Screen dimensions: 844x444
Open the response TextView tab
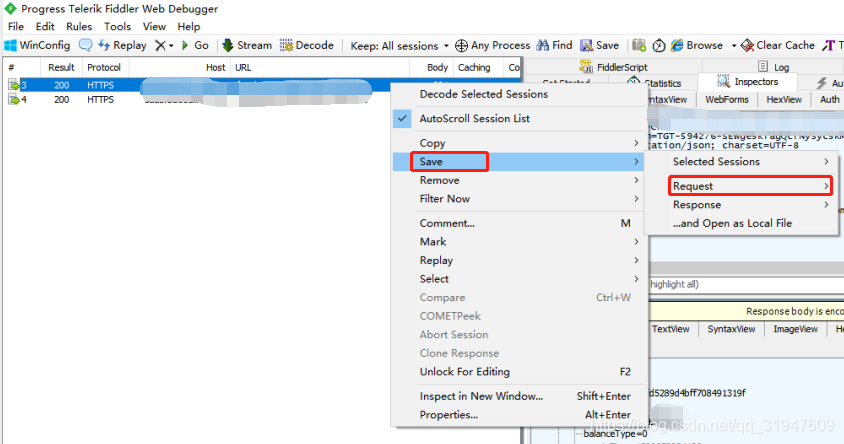pyautogui.click(x=671, y=329)
